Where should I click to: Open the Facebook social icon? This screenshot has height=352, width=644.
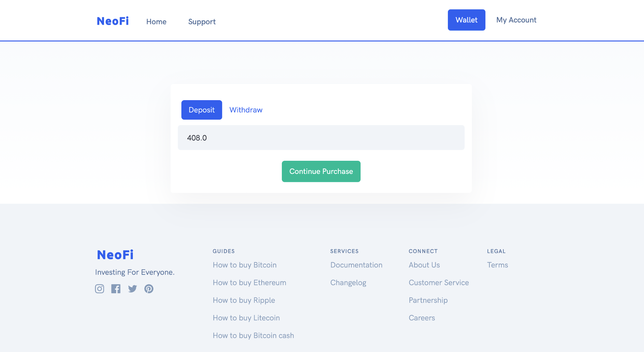(x=116, y=289)
